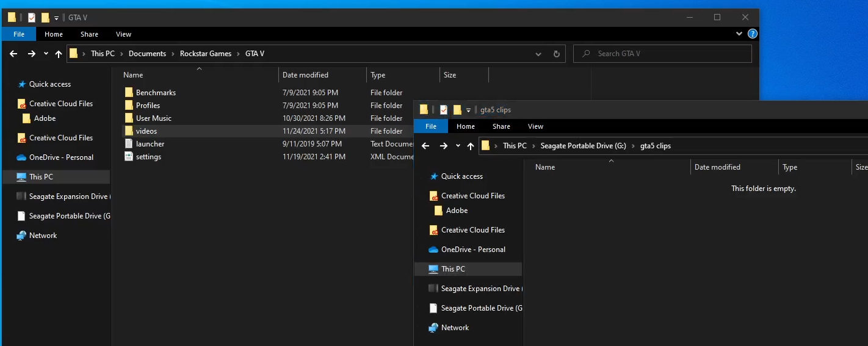Expand recent locations dropdown in gta5 clips window
This screenshot has height=346, width=868.
click(458, 146)
